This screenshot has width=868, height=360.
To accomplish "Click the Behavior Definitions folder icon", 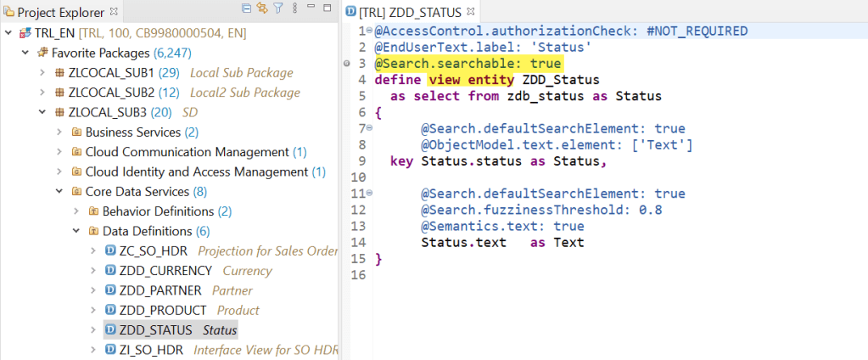I will point(93,211).
